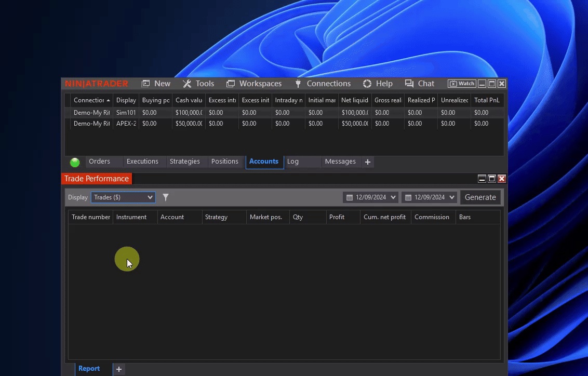Click the Trade Performance title label
Viewport: 588px width, 376px height.
pos(97,179)
